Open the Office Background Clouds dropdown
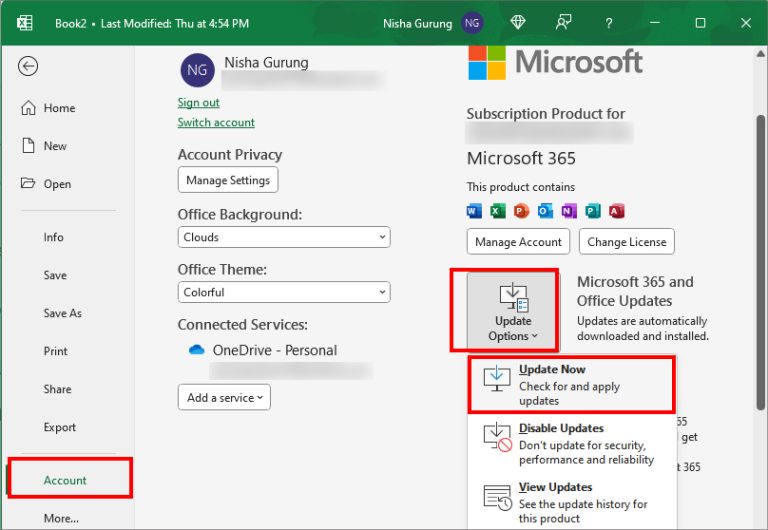 pyautogui.click(x=284, y=237)
